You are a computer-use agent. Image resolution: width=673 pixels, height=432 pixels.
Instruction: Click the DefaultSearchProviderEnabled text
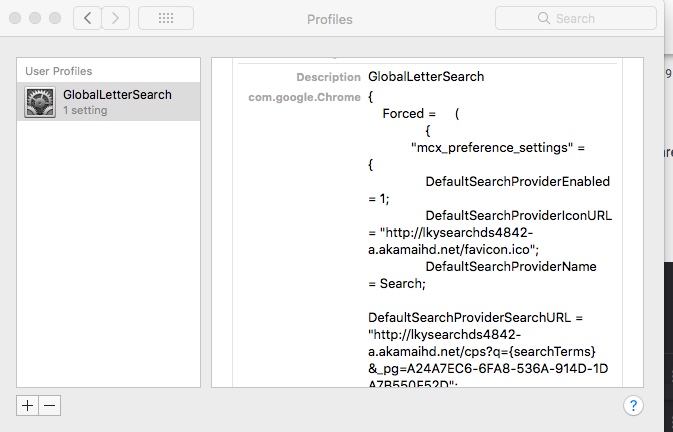point(518,181)
